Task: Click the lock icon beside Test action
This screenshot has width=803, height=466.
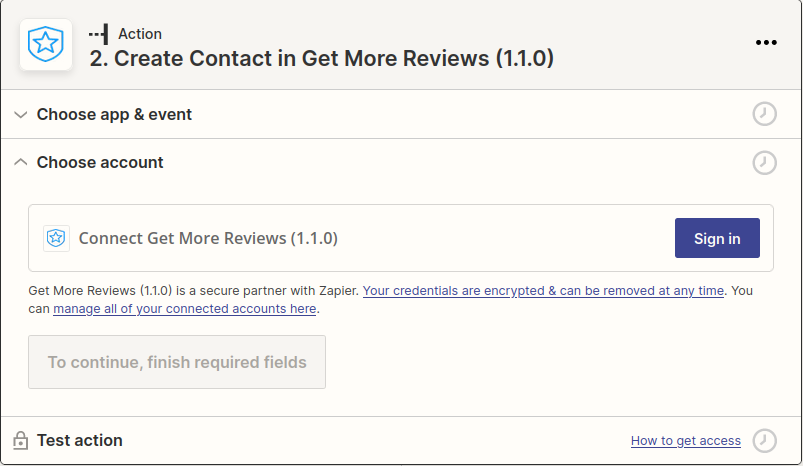Action: pyautogui.click(x=20, y=440)
